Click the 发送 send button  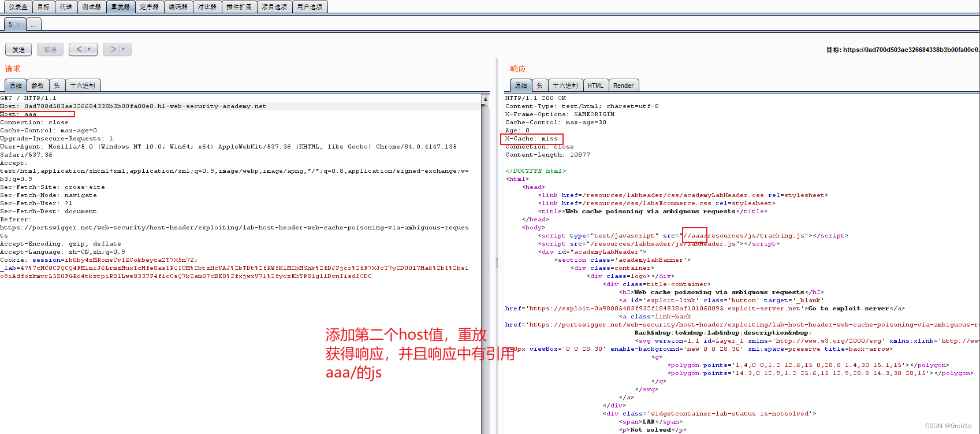pos(18,50)
